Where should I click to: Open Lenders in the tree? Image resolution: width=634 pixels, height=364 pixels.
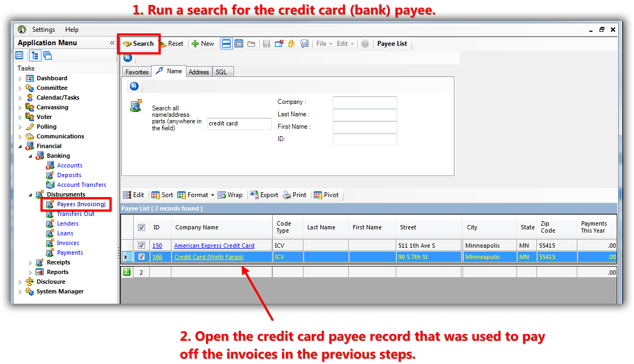[67, 223]
